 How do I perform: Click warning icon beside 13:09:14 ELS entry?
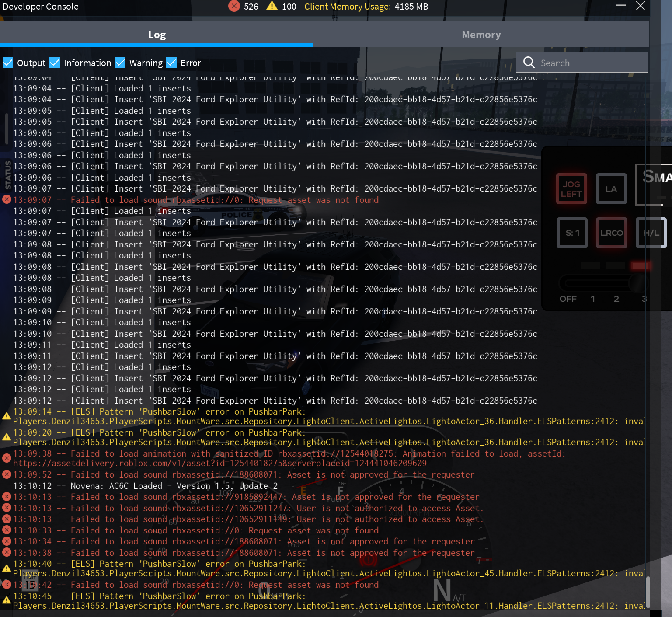pyautogui.click(x=7, y=416)
